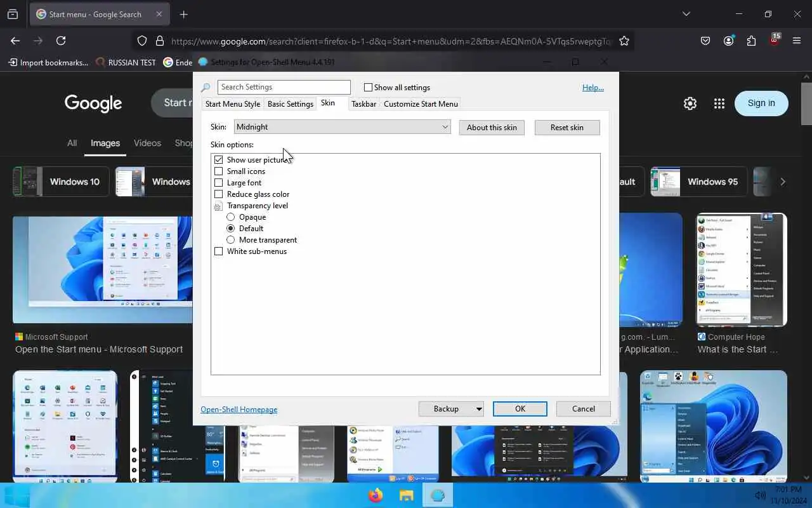Click the padlock in address bar

click(159, 41)
